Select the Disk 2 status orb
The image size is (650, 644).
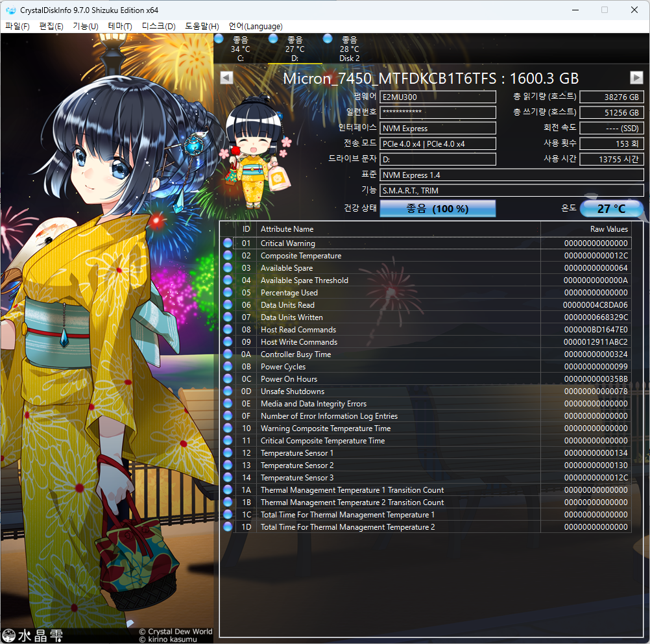328,40
